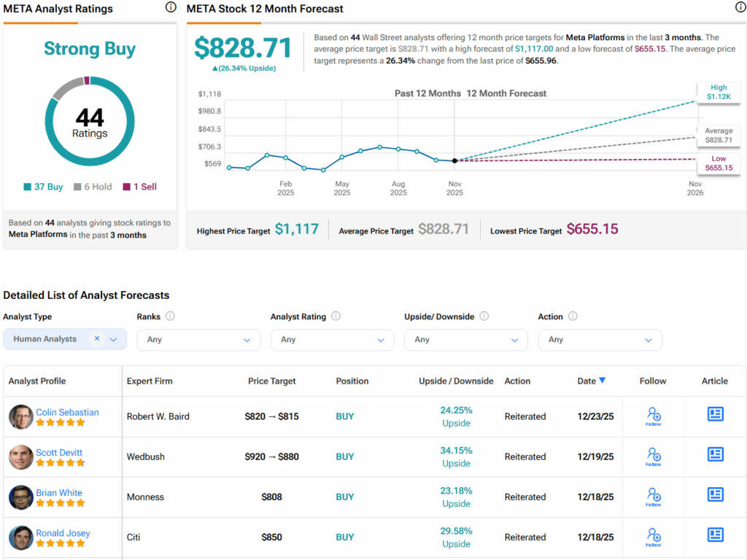Open the Action filter dropdown
The width and height of the screenshot is (747, 560).
click(600, 340)
